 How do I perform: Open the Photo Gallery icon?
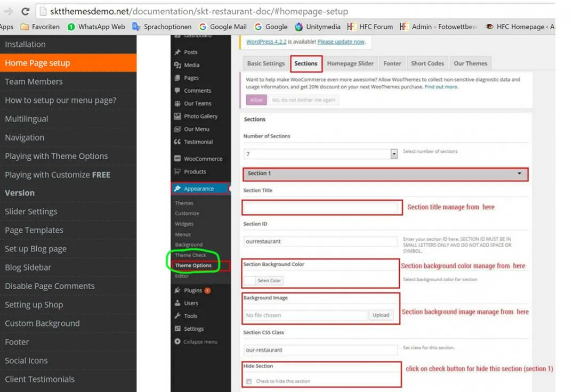(x=177, y=116)
